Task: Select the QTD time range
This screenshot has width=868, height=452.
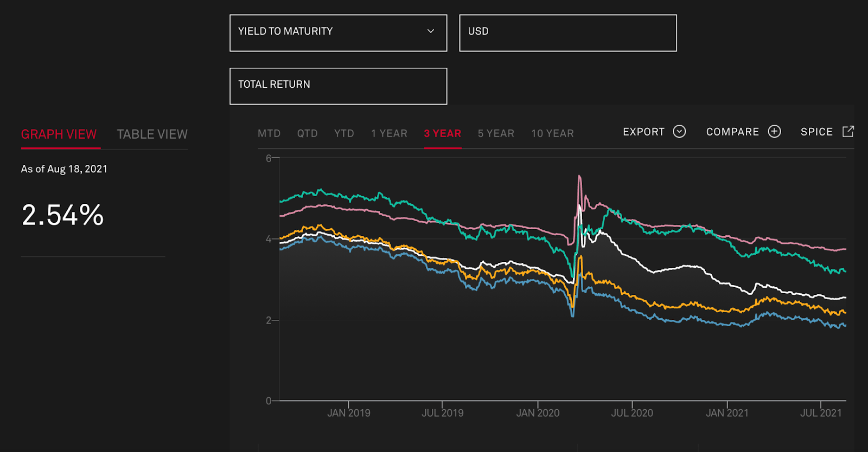Action: pyautogui.click(x=307, y=133)
